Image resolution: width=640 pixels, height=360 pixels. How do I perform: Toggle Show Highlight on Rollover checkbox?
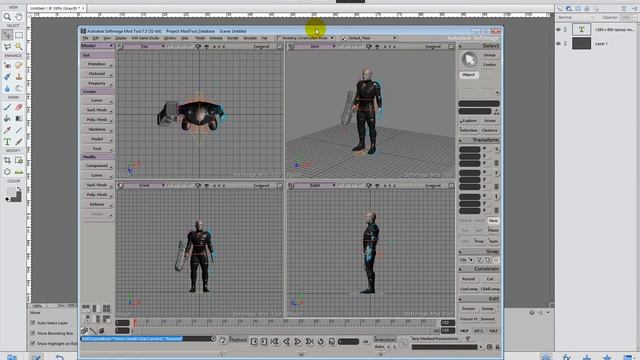tap(33, 344)
